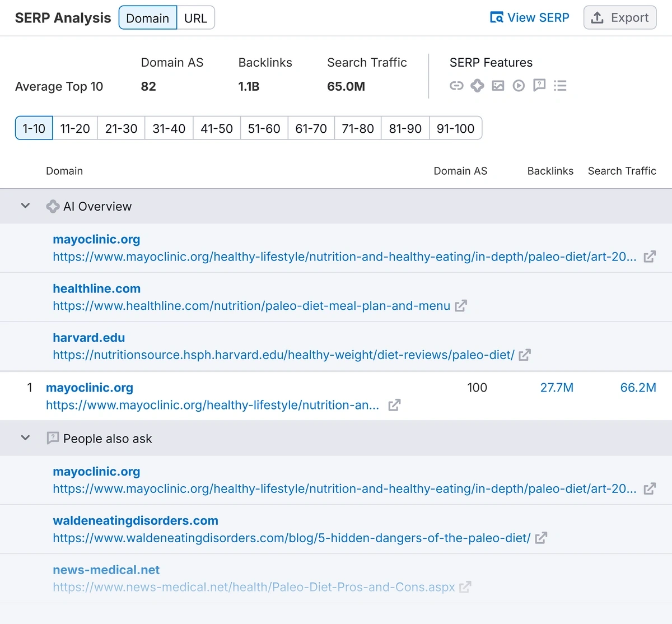Viewport: 672px width, 624px height.
Task: Click the 27.7M backlinks value
Action: 557,388
